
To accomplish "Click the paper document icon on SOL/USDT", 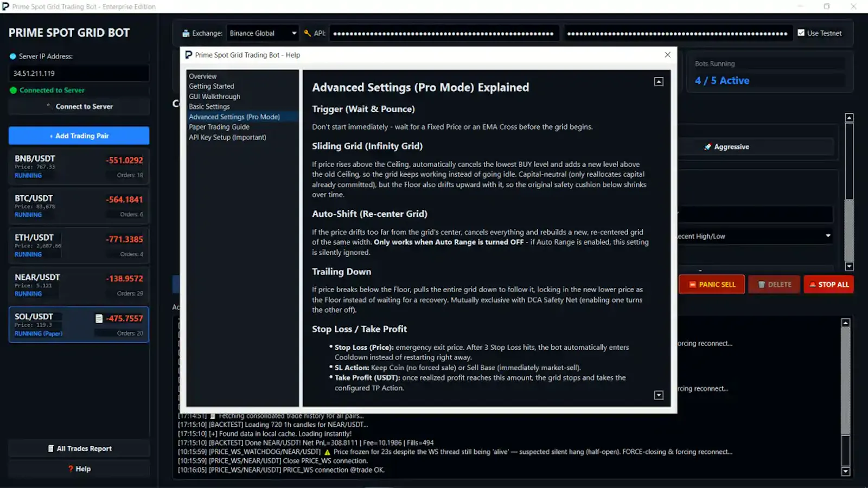I will tap(99, 318).
